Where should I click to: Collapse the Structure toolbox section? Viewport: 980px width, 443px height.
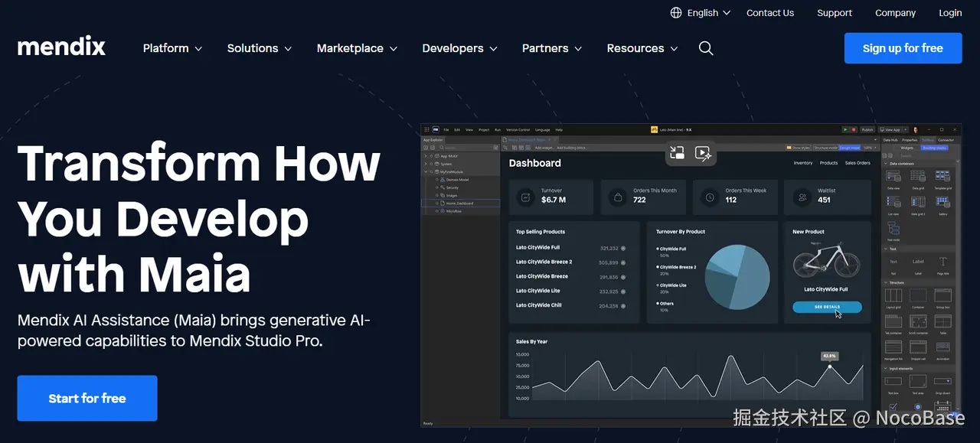886,282
